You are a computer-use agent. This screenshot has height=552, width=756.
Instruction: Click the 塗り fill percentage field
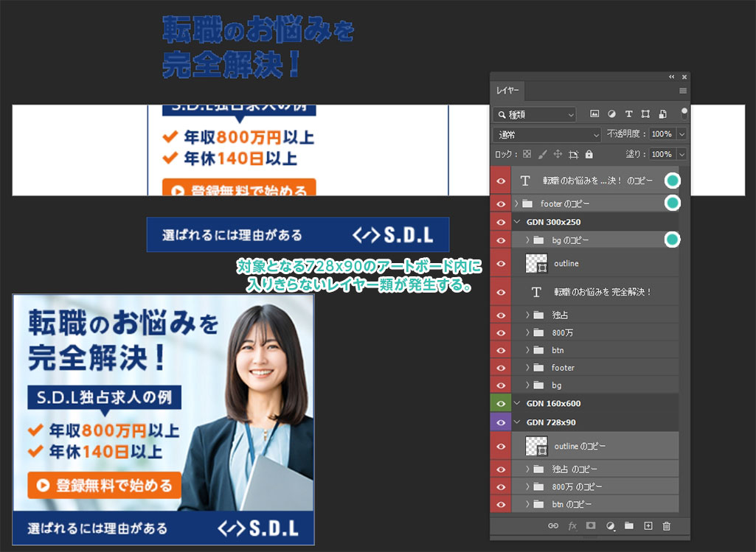point(662,154)
